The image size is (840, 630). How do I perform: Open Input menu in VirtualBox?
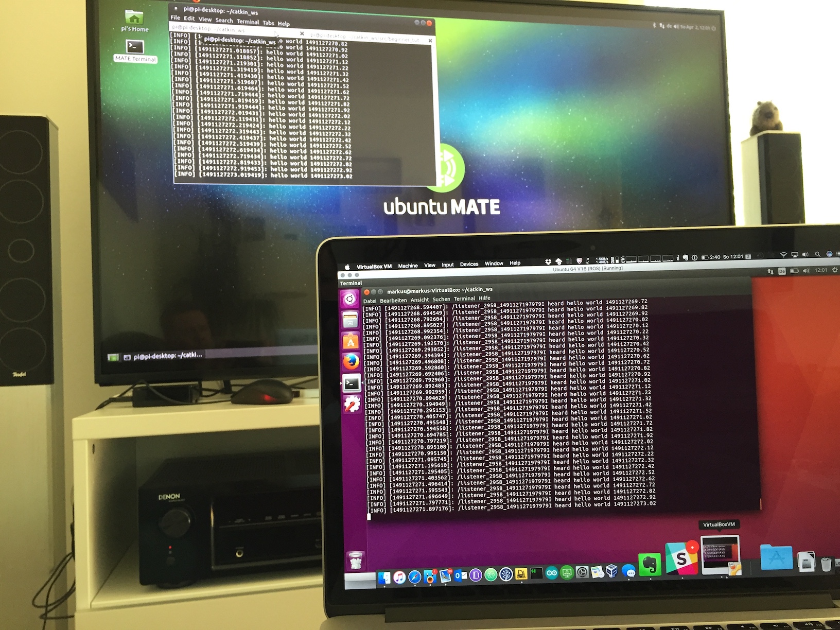point(448,265)
